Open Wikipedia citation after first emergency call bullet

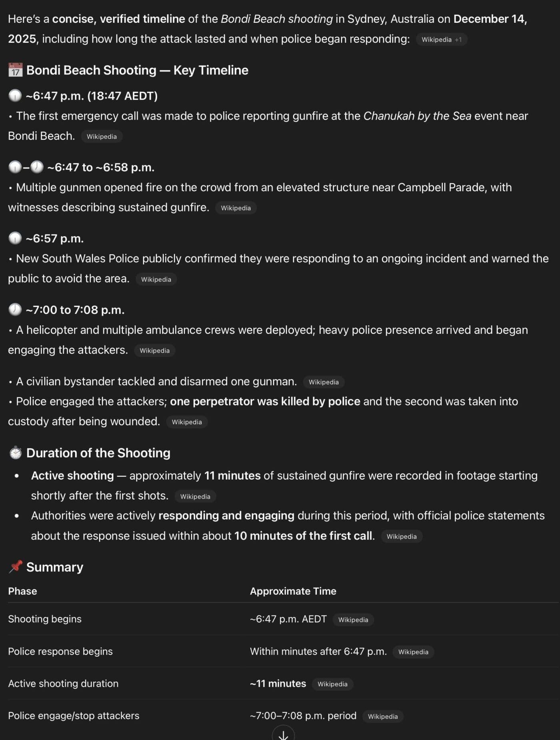(102, 136)
